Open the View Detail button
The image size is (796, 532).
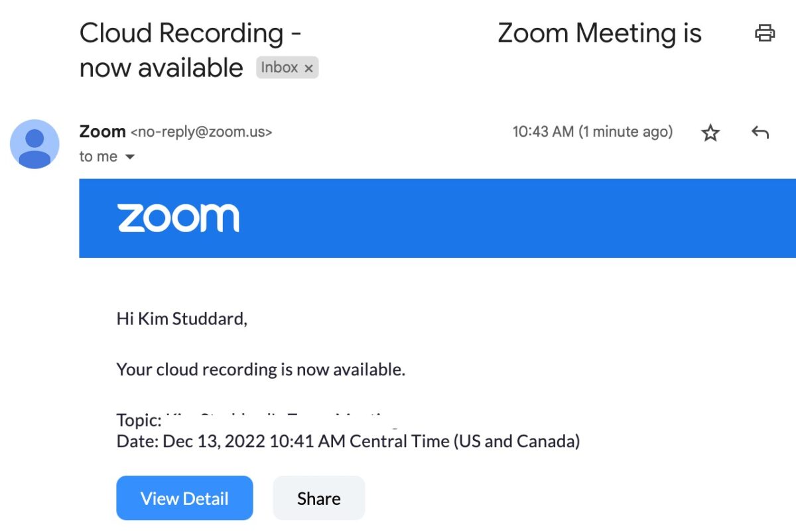(184, 498)
